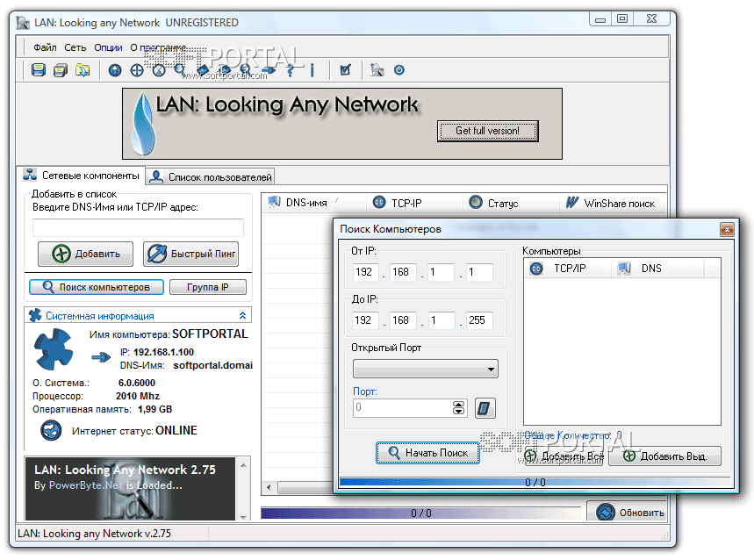Close the Поиск Компьютеров dialog

click(727, 229)
